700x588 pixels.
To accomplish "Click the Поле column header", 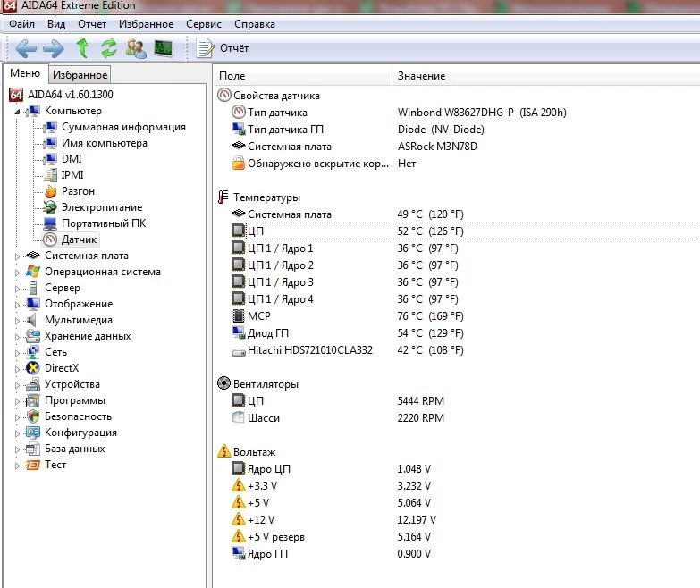I will click(x=303, y=76).
